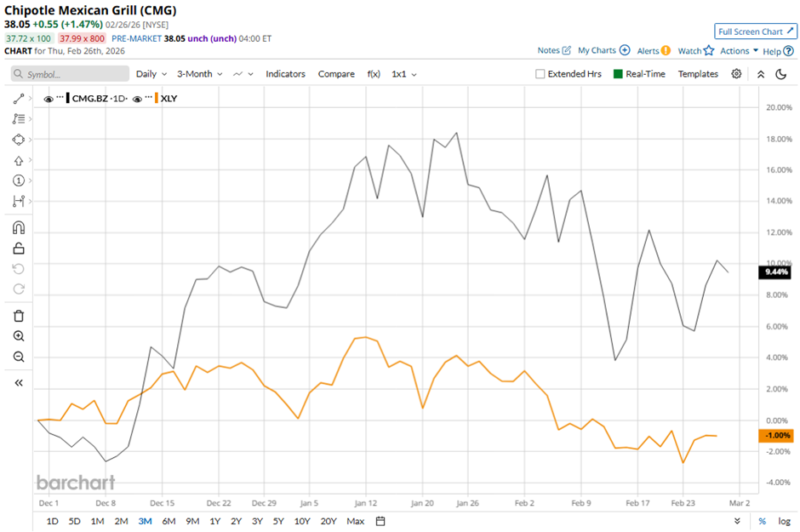Select the 1Y time range
800x532 pixels.
click(214, 521)
